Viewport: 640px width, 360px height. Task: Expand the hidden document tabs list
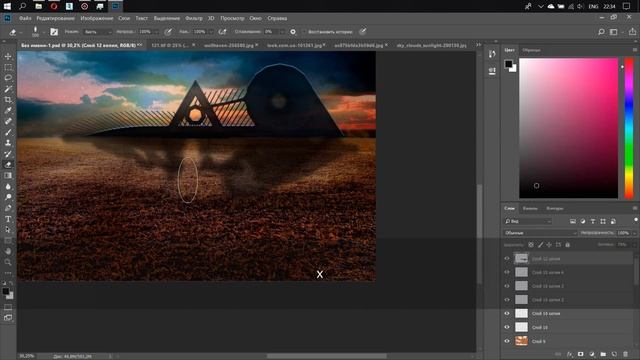coord(479,45)
